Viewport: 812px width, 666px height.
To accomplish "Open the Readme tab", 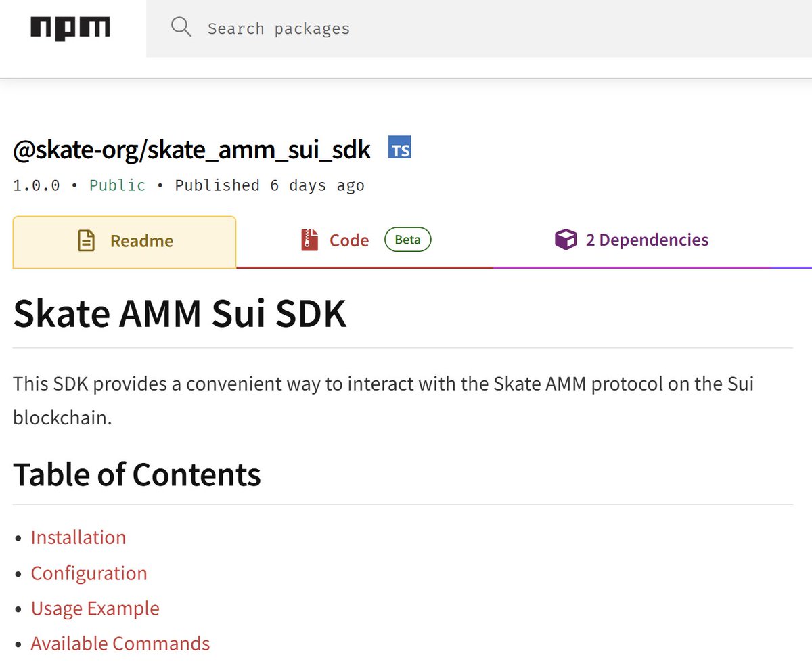I will click(125, 241).
